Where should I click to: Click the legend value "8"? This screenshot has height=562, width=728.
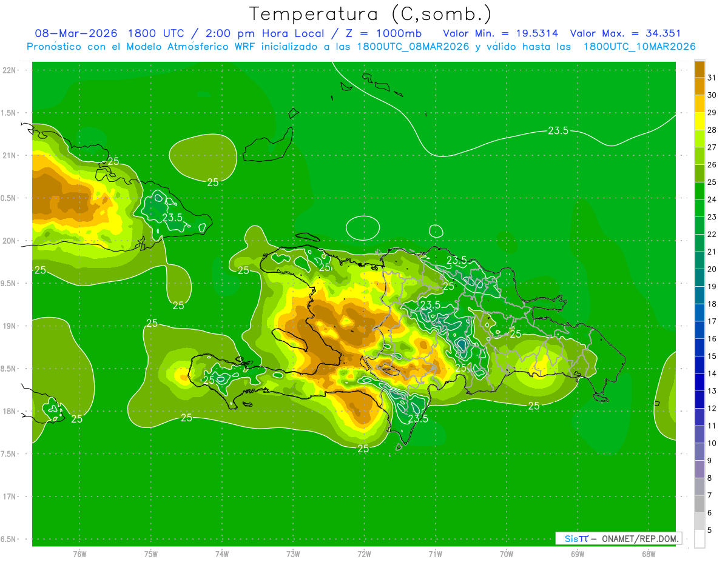pyautogui.click(x=710, y=478)
